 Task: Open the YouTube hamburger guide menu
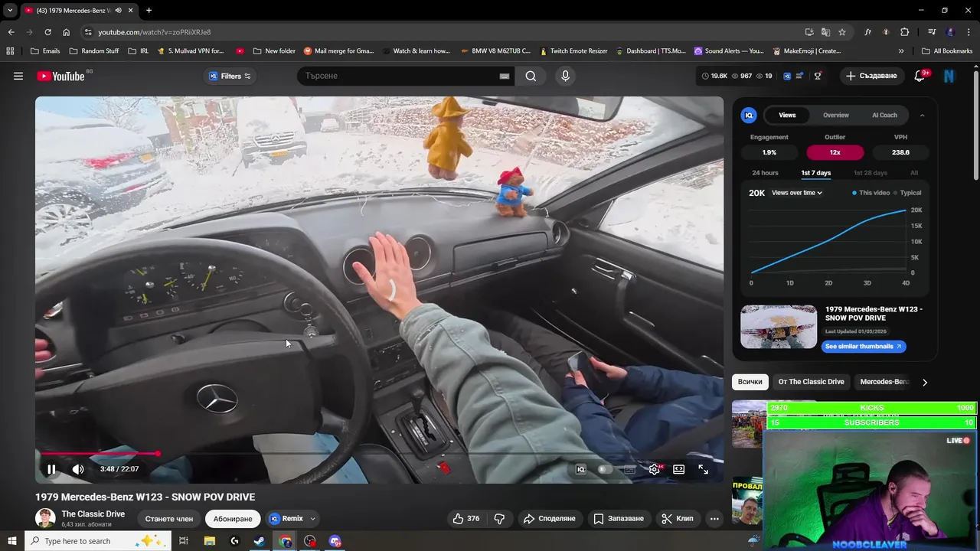pos(18,76)
